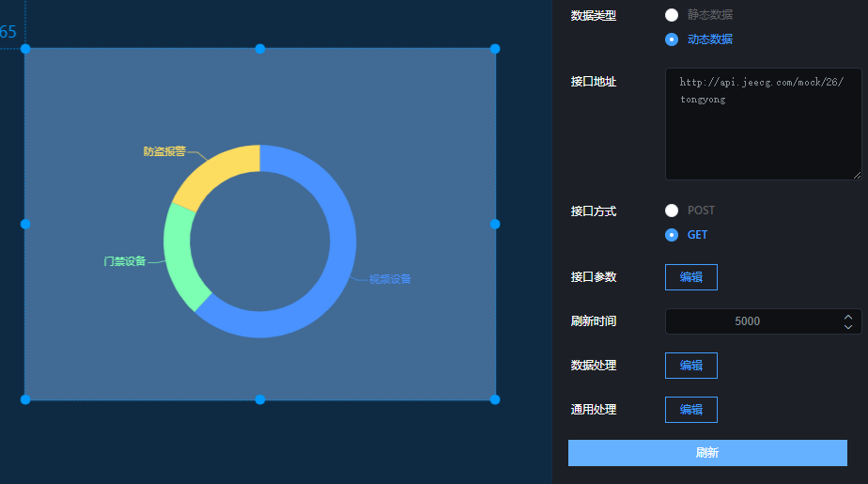The width and height of the screenshot is (868, 484).
Task: Click the left-middle resize handle of the chart
Action: (25, 225)
